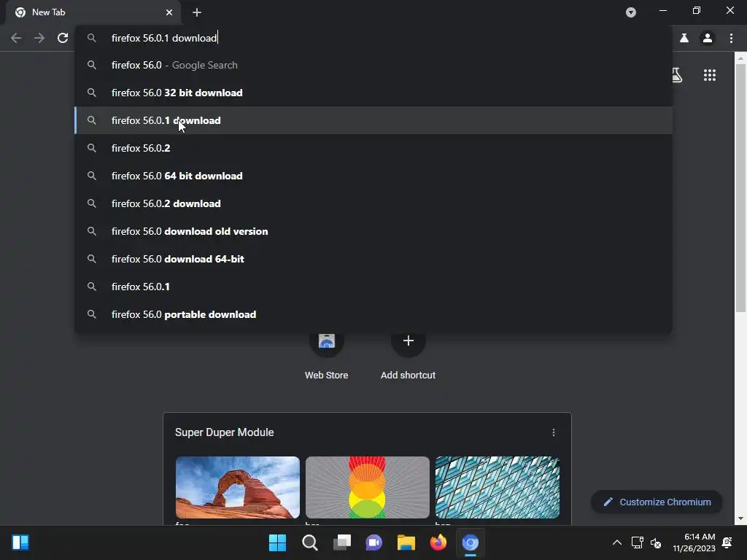Open Super Duper Module options menu
The height and width of the screenshot is (560, 747).
(553, 432)
